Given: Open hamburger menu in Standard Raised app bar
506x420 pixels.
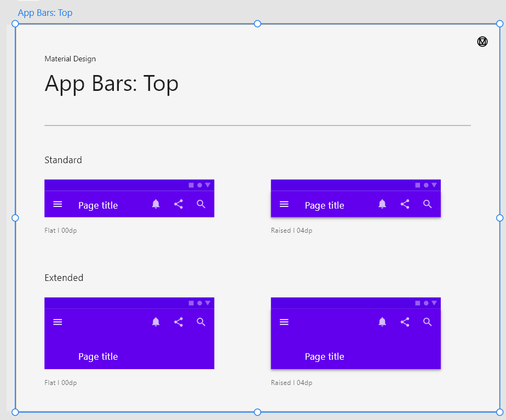Looking at the screenshot, I should [x=284, y=204].
